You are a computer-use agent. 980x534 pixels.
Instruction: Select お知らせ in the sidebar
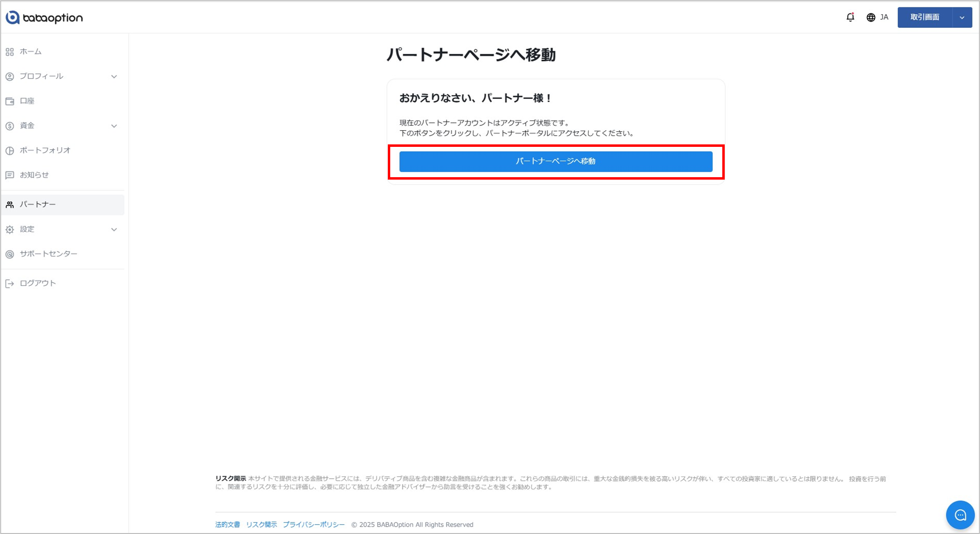tap(34, 175)
